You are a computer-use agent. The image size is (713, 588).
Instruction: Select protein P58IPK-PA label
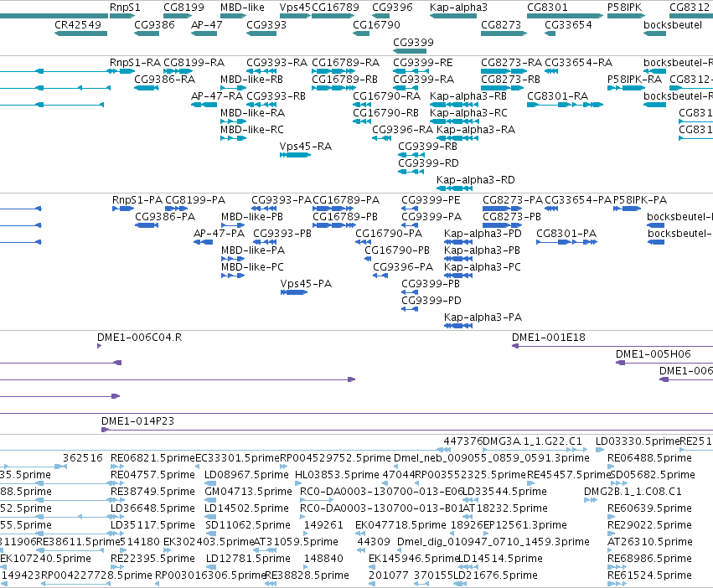pos(640,200)
